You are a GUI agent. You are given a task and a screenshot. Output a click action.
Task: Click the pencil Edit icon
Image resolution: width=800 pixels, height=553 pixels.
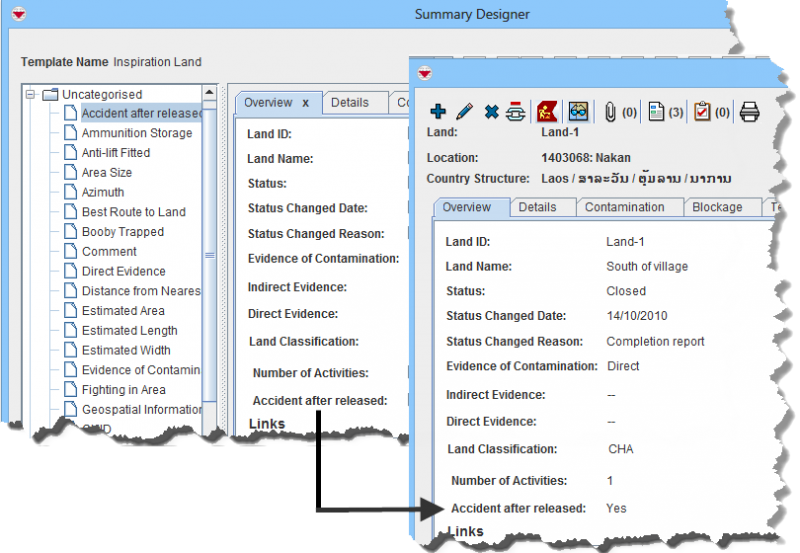click(x=464, y=112)
